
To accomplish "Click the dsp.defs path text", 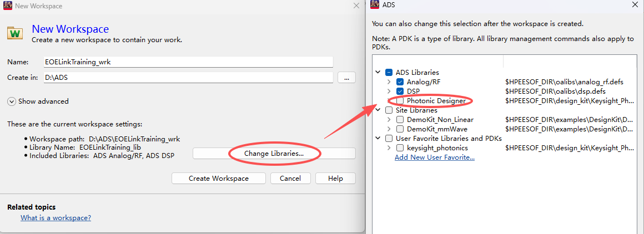I will tap(555, 91).
